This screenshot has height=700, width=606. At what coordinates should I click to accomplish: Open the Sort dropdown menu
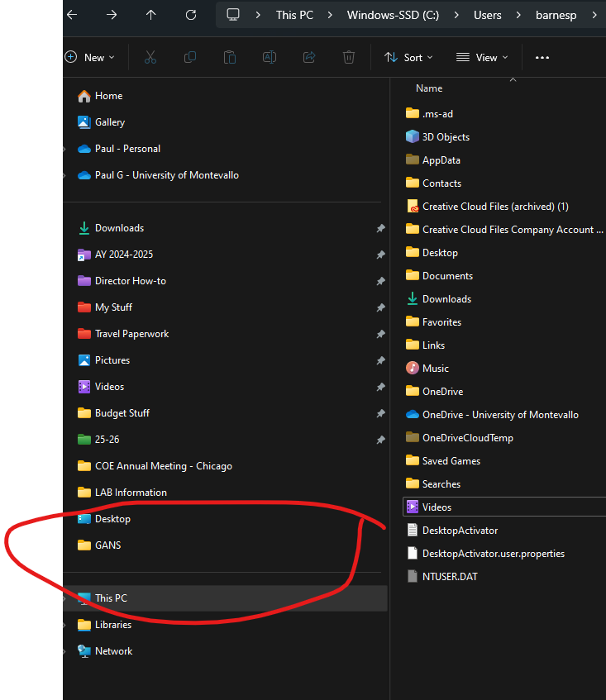tap(408, 57)
